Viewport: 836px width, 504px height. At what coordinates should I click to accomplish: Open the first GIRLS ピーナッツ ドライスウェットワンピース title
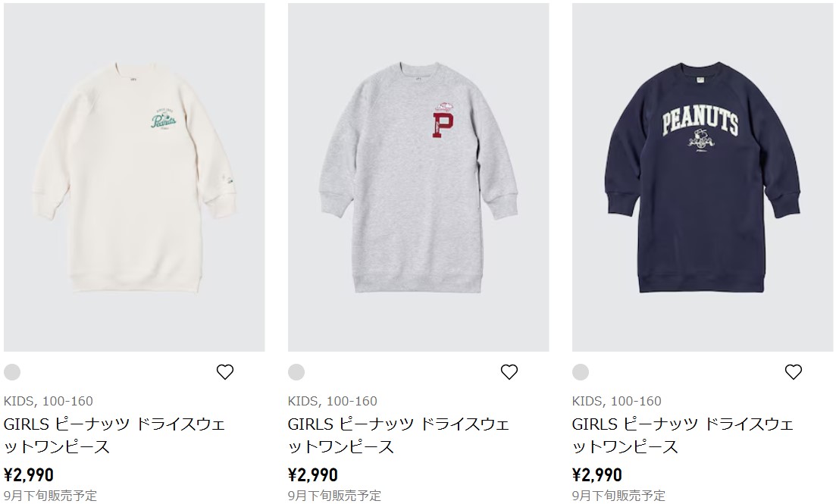pyautogui.click(x=114, y=435)
